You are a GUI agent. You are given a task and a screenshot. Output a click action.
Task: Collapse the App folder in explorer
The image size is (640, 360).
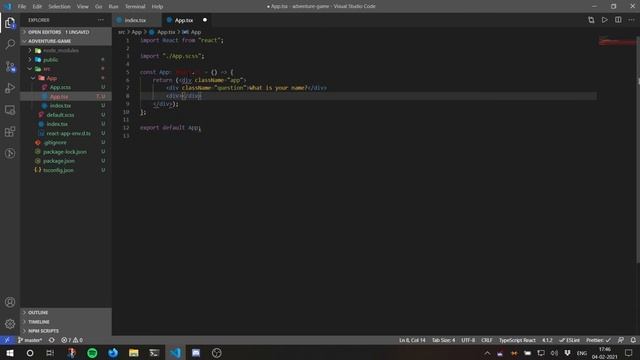click(51, 78)
